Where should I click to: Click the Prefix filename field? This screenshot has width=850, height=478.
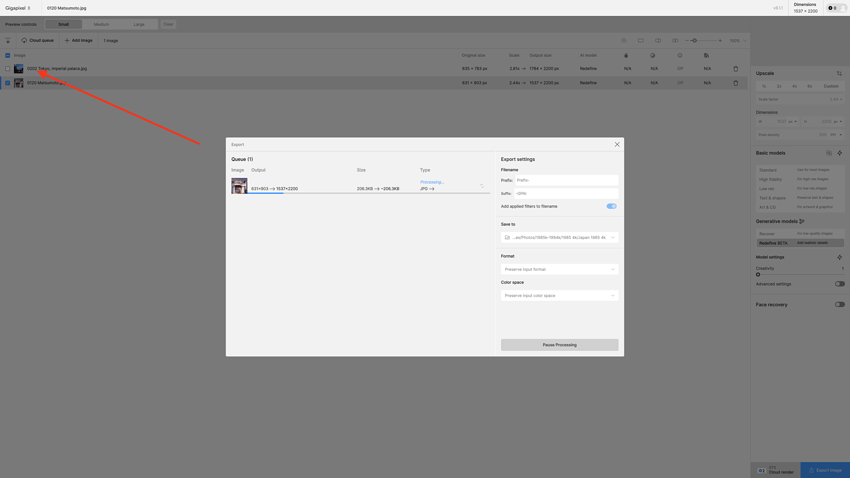(566, 180)
